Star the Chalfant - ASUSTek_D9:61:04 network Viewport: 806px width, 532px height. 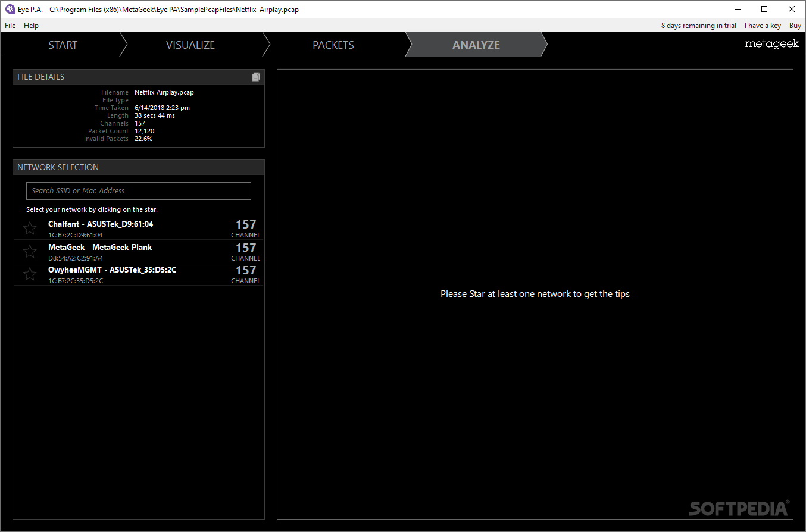pos(30,229)
